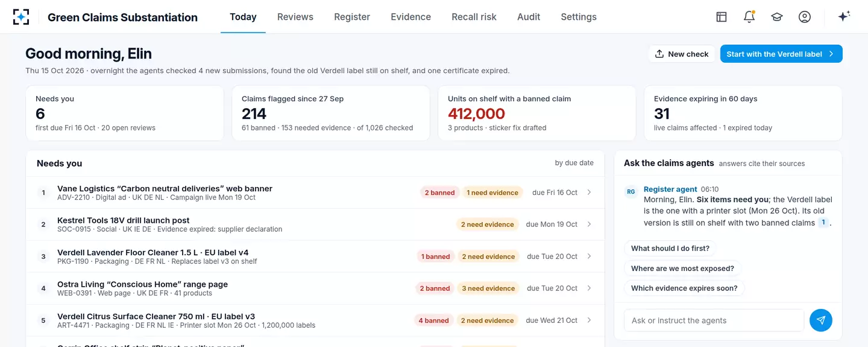The image size is (868, 347).
Task: Open the notifications bell
Action: (749, 17)
